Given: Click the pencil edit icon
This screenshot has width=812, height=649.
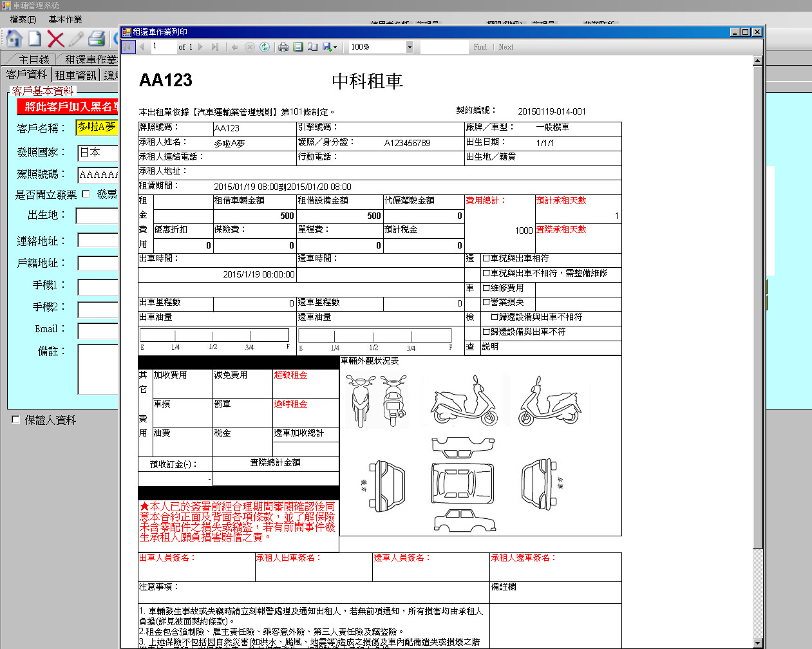Looking at the screenshot, I should [x=76, y=39].
